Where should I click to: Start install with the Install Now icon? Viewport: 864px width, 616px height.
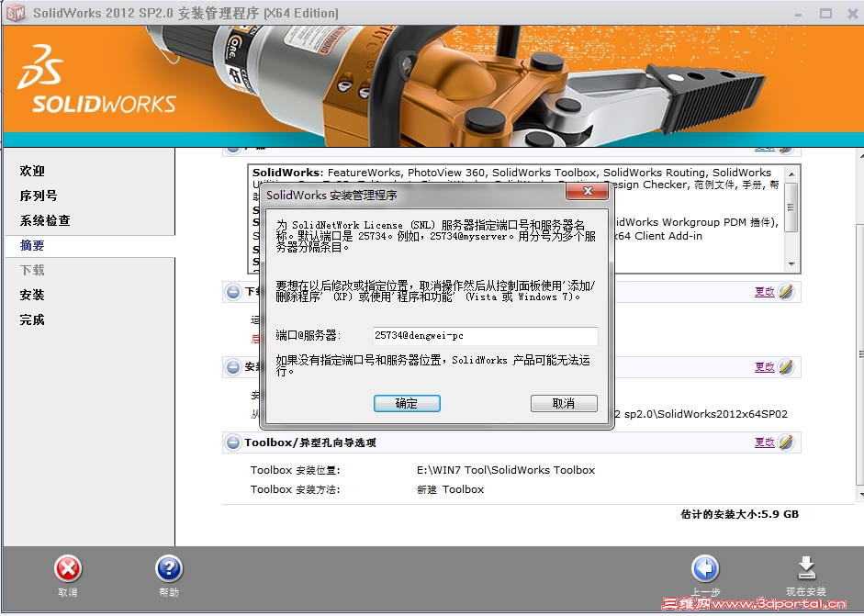tap(806, 568)
